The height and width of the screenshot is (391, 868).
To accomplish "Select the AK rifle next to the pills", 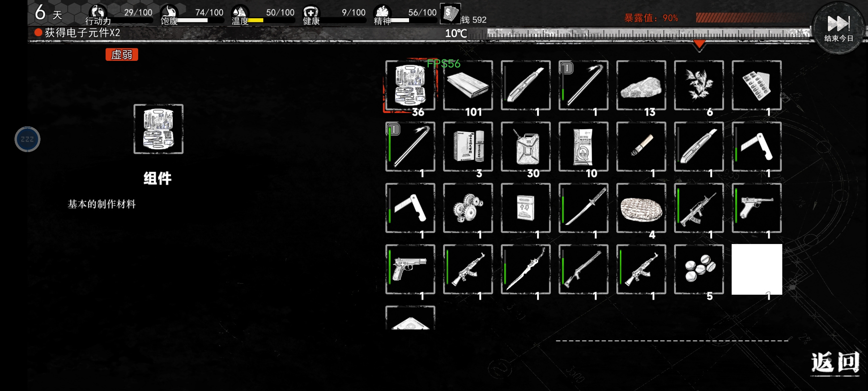I will (641, 269).
